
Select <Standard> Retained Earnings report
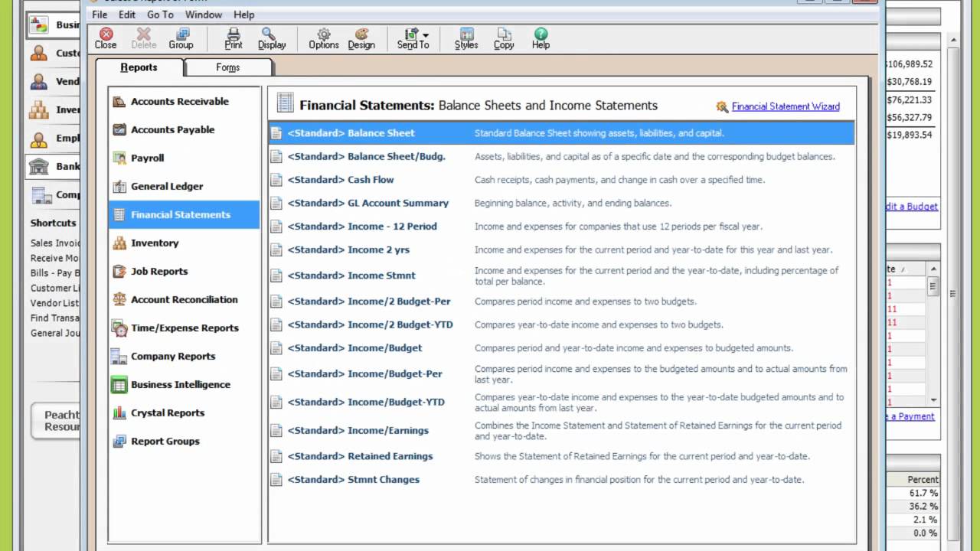coord(561,456)
